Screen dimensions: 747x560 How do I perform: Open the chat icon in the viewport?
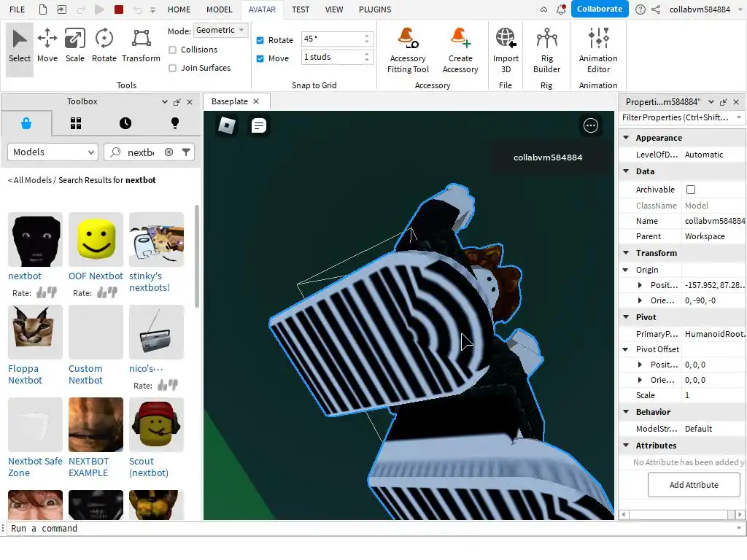(x=259, y=125)
